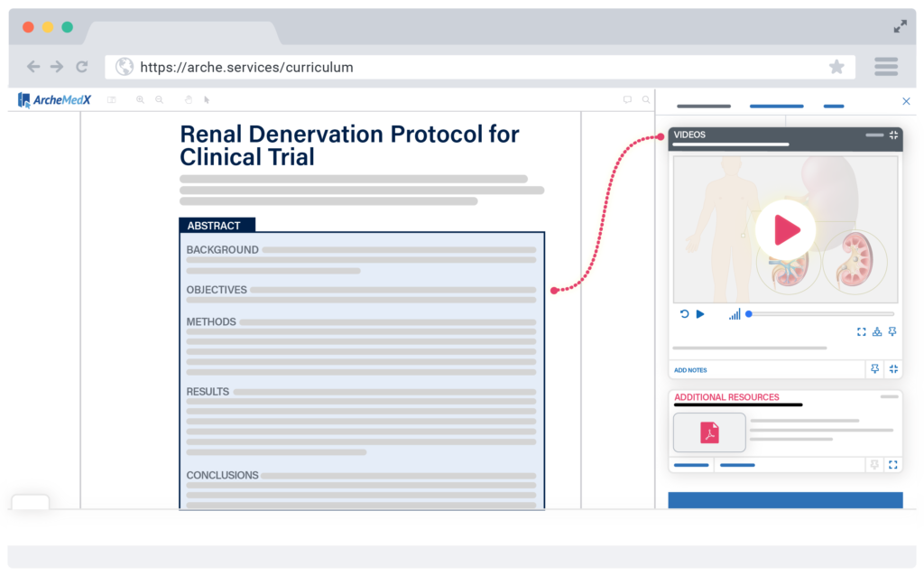Click the search magnifier in document toolbar
The height and width of the screenshot is (576, 924).
pos(646,99)
